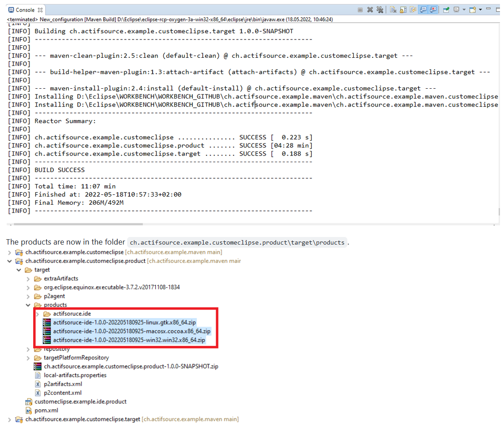Toggle the Scroll Lock button
This screenshot has height=426, width=504.
tap(403, 9)
